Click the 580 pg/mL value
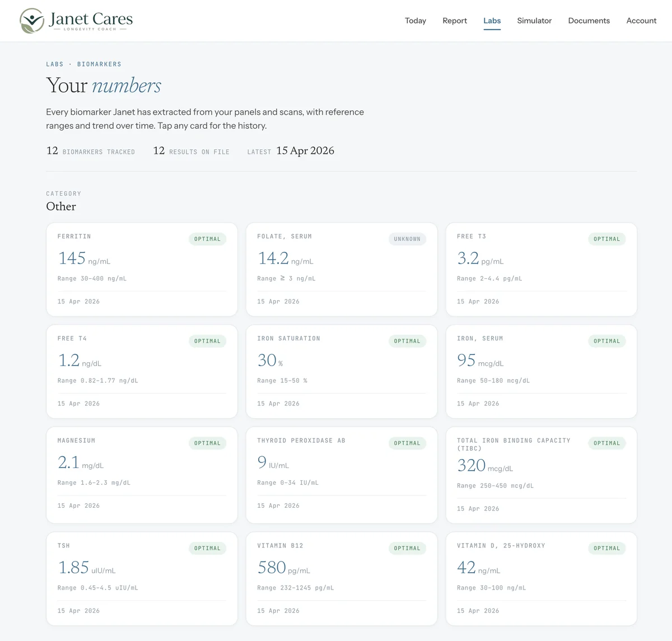Screen dimensions: 672x641 tap(284, 568)
